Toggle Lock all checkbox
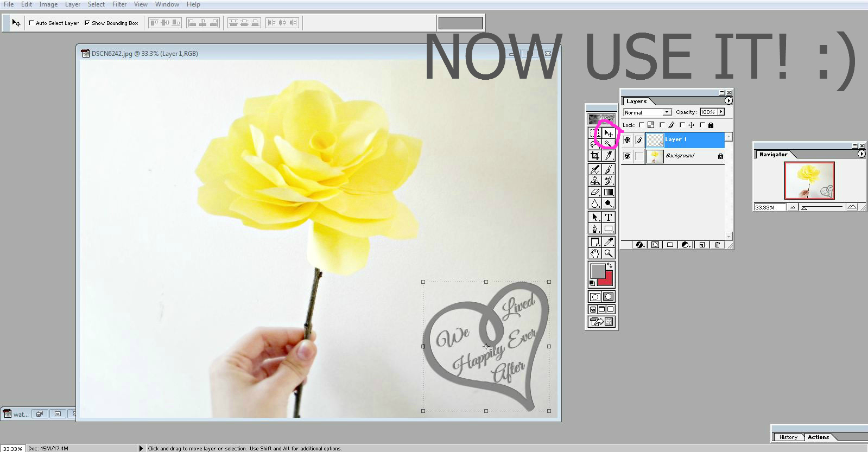Image resolution: width=868 pixels, height=452 pixels. tap(702, 125)
